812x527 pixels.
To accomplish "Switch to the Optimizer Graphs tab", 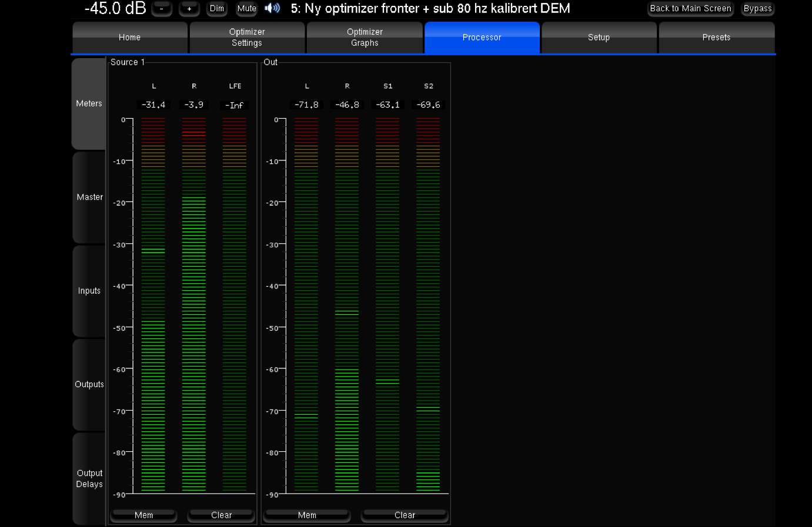I will click(x=365, y=38).
